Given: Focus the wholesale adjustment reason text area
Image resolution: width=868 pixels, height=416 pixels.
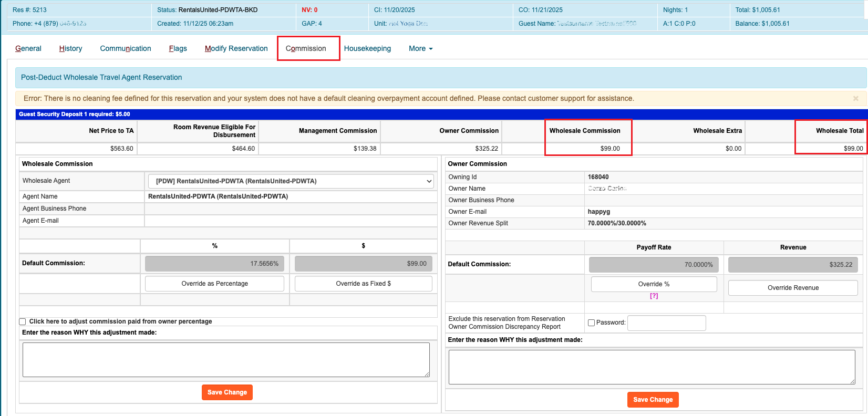Looking at the screenshot, I should [x=226, y=360].
